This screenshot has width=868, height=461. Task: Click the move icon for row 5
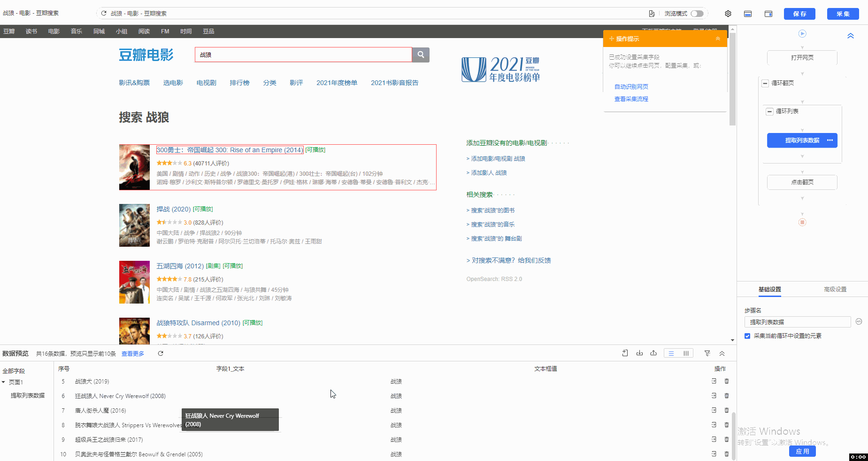coord(714,381)
